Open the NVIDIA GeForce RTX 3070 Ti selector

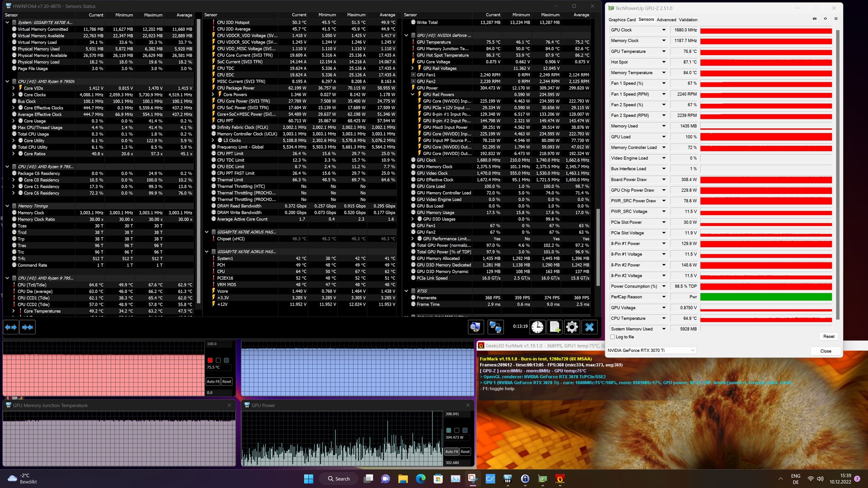[x=651, y=351]
